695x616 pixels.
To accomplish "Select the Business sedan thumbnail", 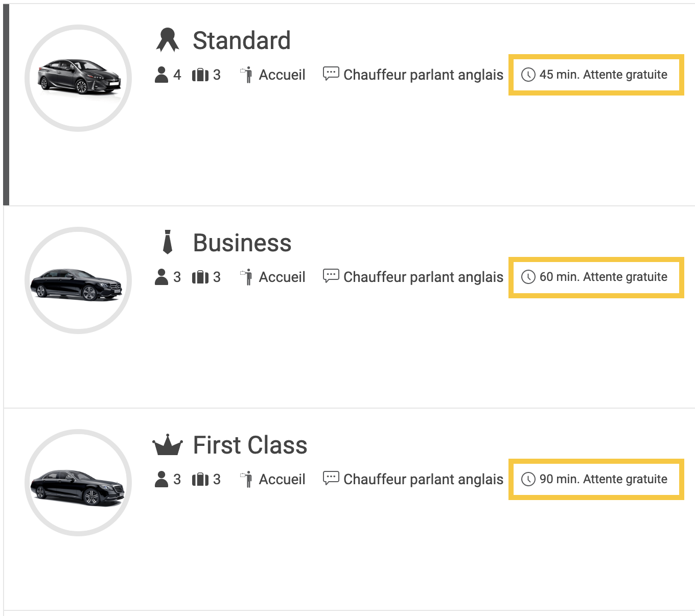I will click(78, 280).
